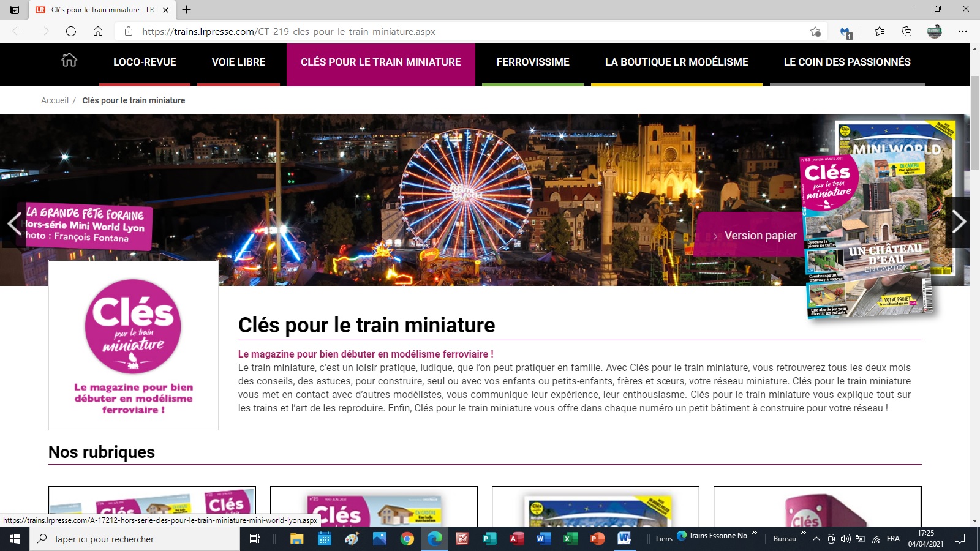Open the tab actions menu icon
Viewport: 980px width, 551px height.
tap(15, 9)
